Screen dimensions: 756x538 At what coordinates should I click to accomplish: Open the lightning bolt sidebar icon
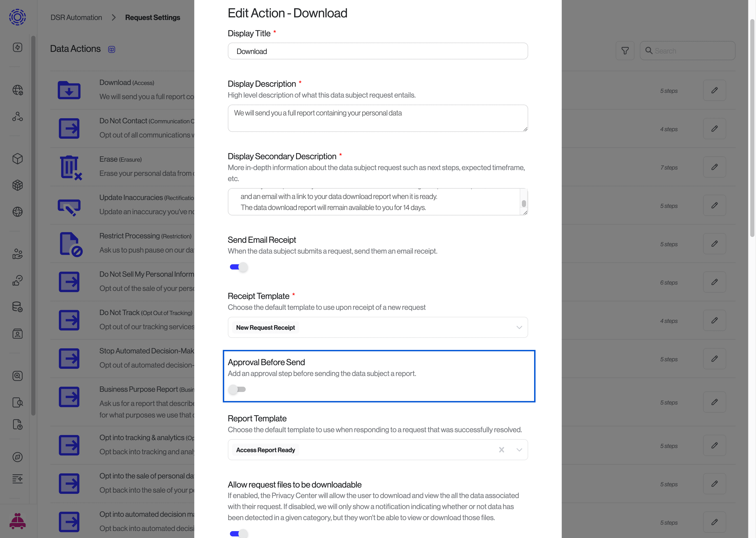point(18,47)
